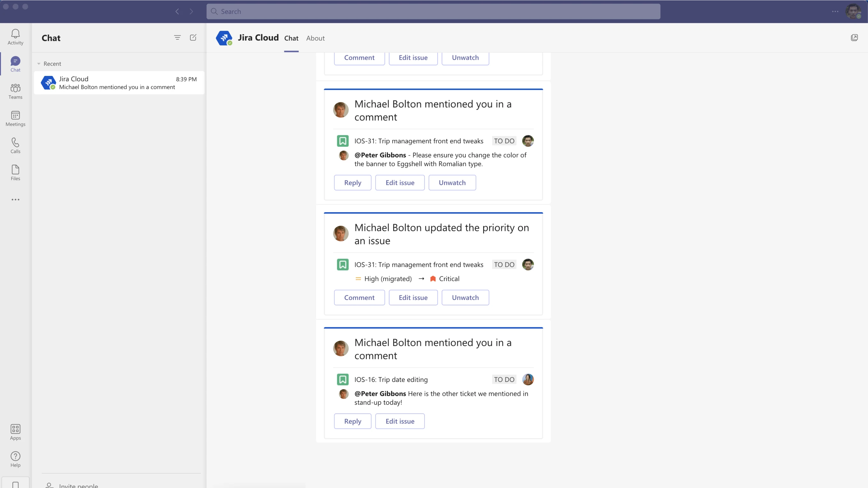Pop out the chat window
Screen dimensions: 868x488
[854, 37]
